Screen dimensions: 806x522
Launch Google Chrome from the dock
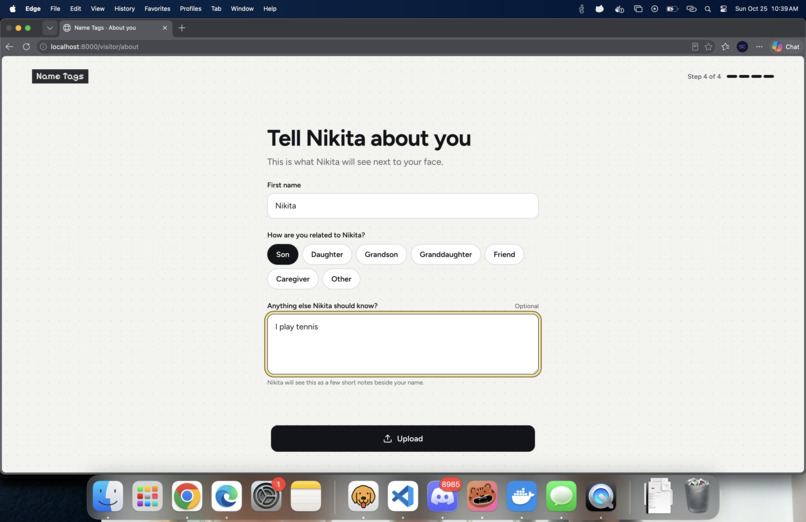(x=187, y=496)
